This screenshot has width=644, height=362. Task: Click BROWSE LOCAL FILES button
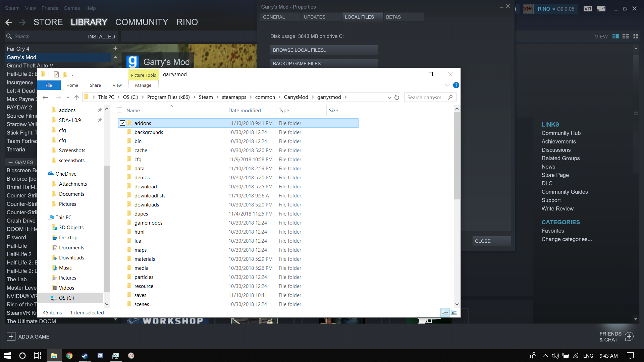pos(324,50)
